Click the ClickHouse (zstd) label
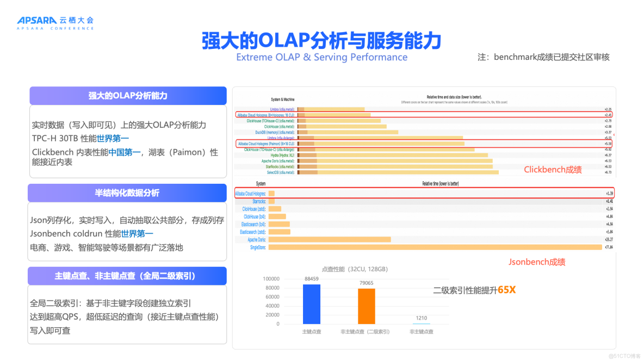Image resolution: width=644 pixels, height=362 pixels. pyautogui.click(x=255, y=209)
